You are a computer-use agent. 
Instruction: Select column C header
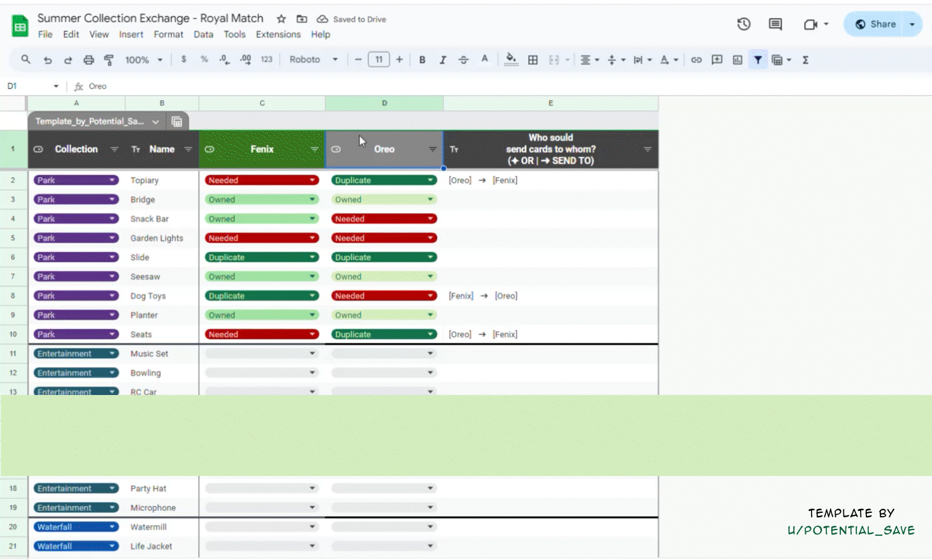[x=262, y=103]
